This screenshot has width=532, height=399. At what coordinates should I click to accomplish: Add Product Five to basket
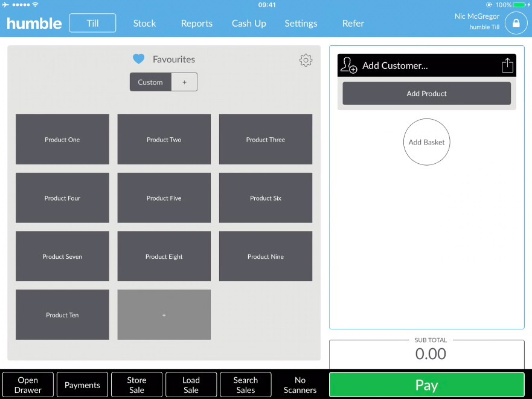[x=164, y=198]
